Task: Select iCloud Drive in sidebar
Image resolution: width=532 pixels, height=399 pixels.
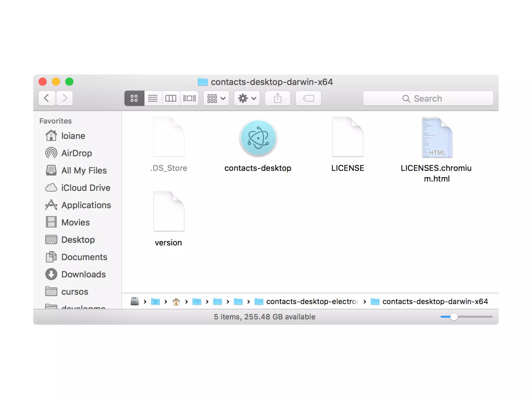Action: (x=85, y=188)
